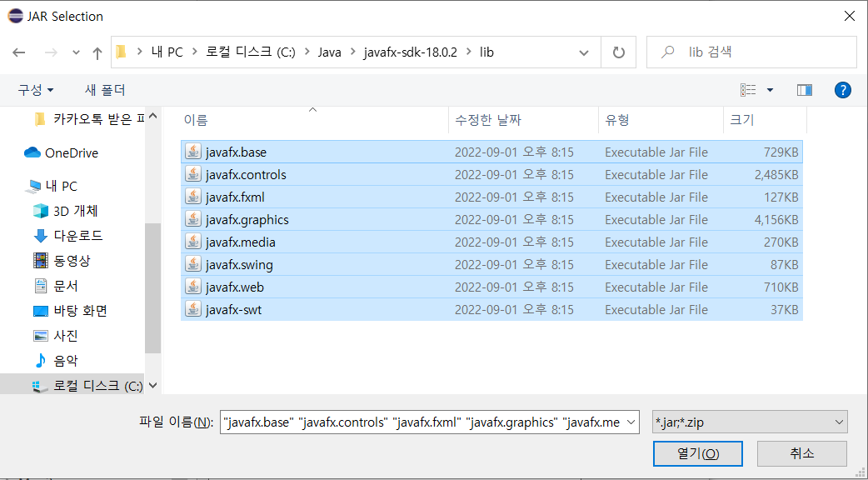Select the javafx.web file name
The width and height of the screenshot is (868, 480).
click(235, 287)
